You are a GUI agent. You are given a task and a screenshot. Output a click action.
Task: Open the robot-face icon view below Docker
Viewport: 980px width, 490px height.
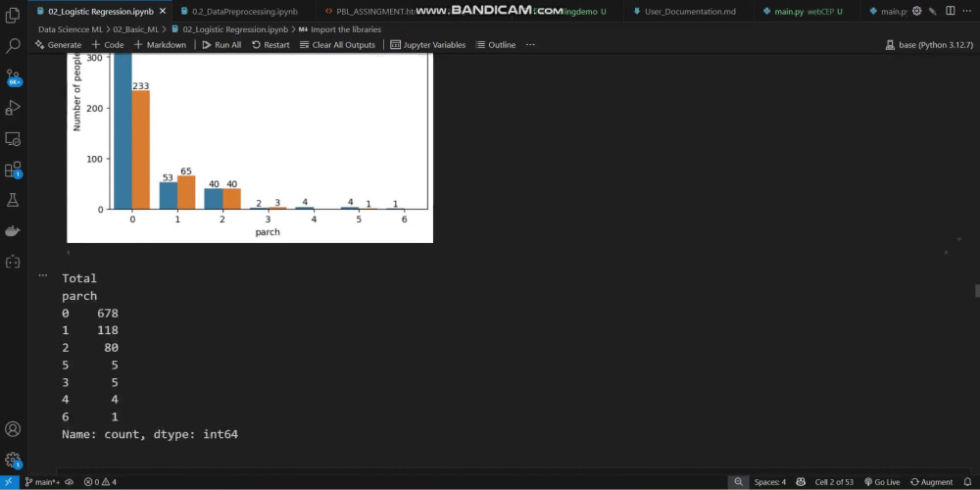coord(13,262)
